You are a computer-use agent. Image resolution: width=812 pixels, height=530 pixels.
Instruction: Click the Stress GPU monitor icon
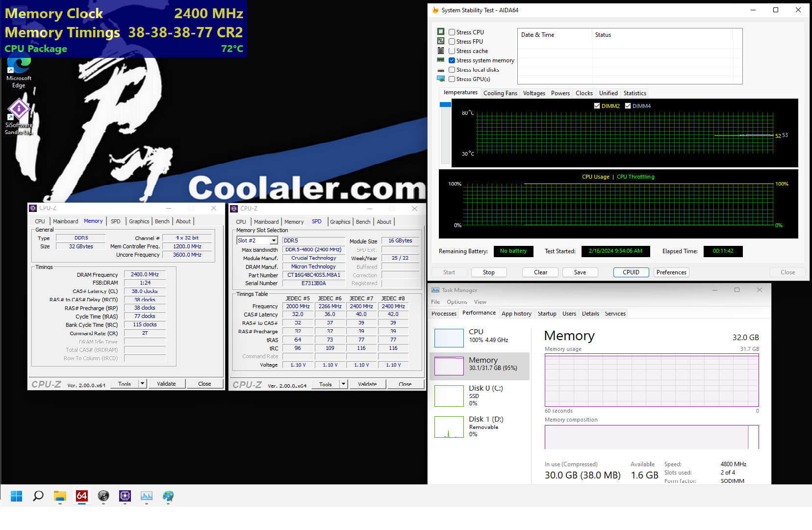pos(441,79)
